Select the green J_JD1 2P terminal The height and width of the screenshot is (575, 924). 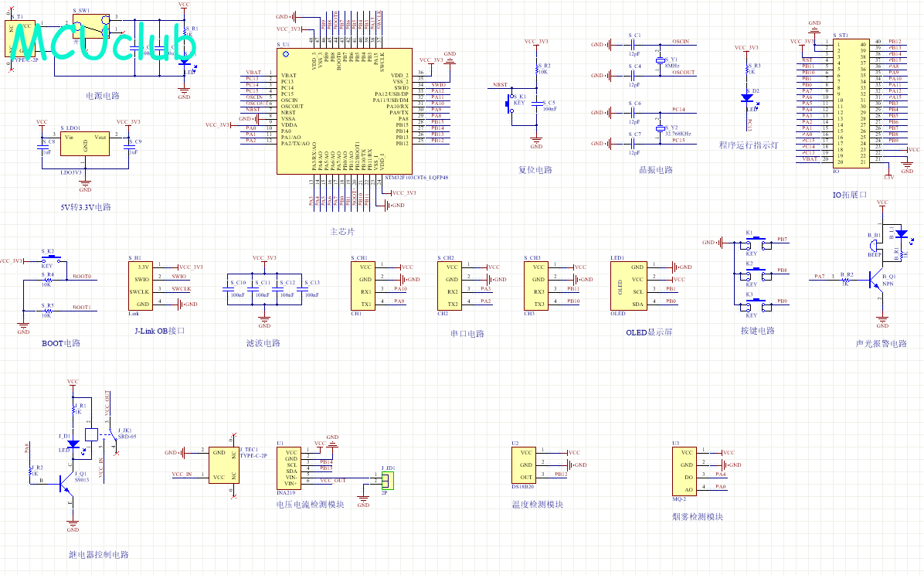387,481
